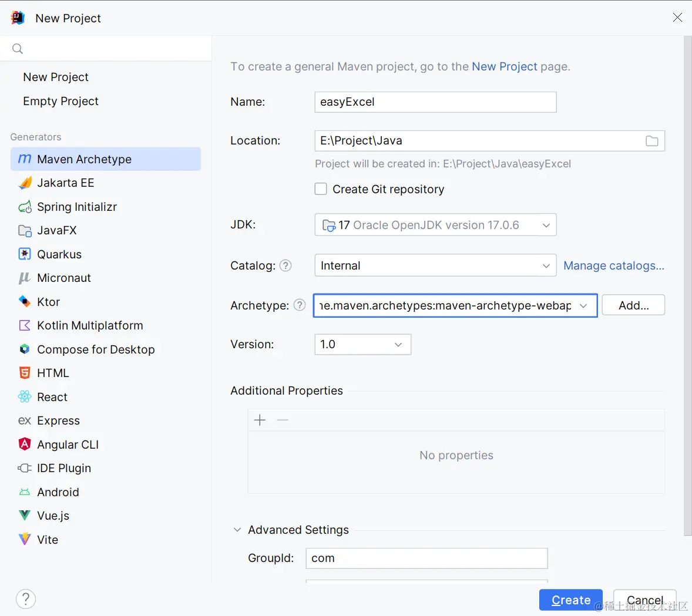Click the Express ex icon
Screen dimensions: 692x616
pos(25,421)
